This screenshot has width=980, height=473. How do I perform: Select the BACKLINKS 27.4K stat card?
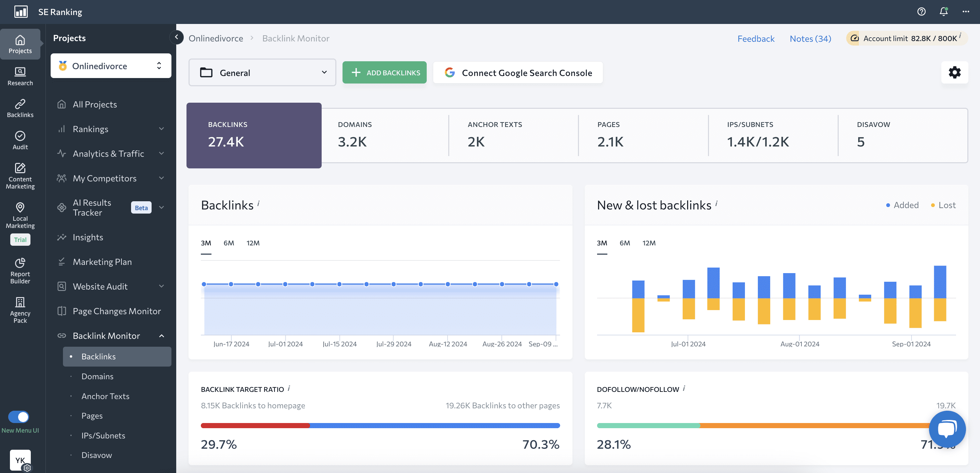[254, 135]
